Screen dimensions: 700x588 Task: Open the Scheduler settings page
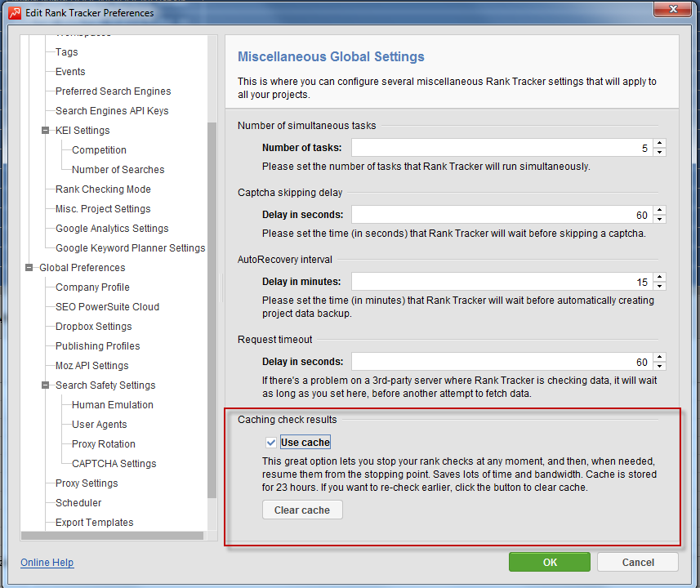pyautogui.click(x=78, y=503)
